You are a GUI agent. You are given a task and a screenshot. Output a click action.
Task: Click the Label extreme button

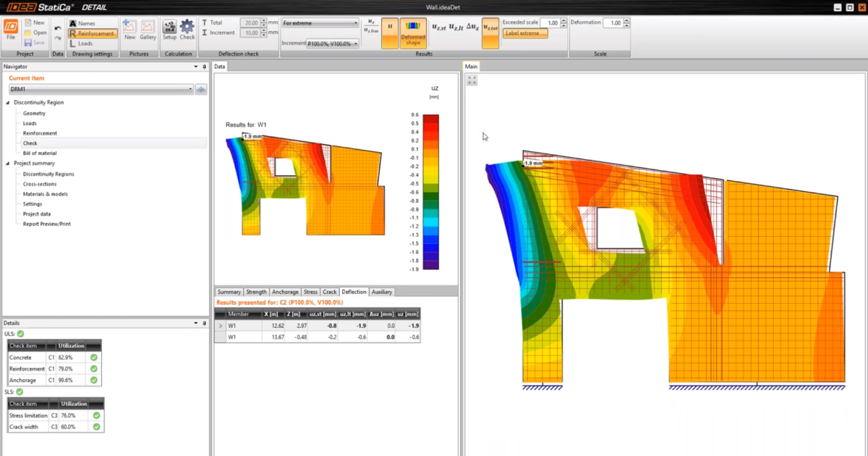(525, 33)
